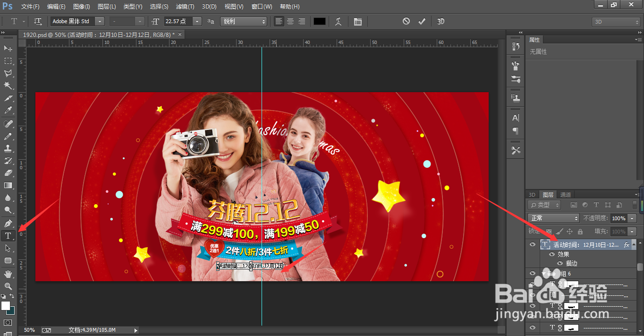Click the zoom level field 50%
The height and width of the screenshot is (336, 644).
pos(29,330)
